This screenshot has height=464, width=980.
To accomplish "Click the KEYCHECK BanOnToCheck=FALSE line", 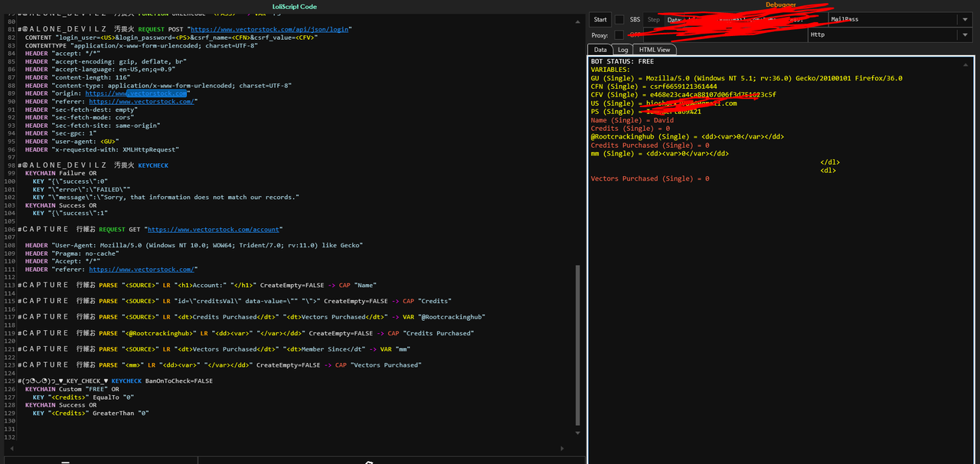I will pyautogui.click(x=115, y=381).
